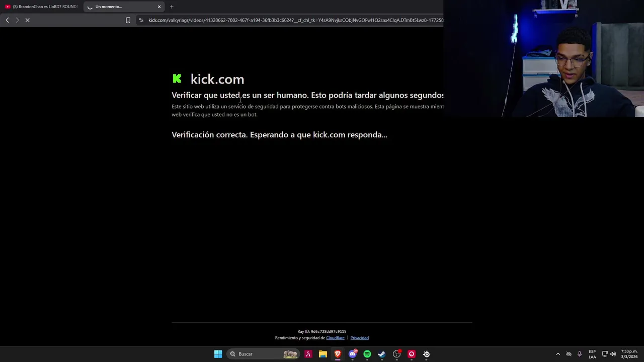Go back to the previous page
644x362 pixels.
tap(7, 20)
